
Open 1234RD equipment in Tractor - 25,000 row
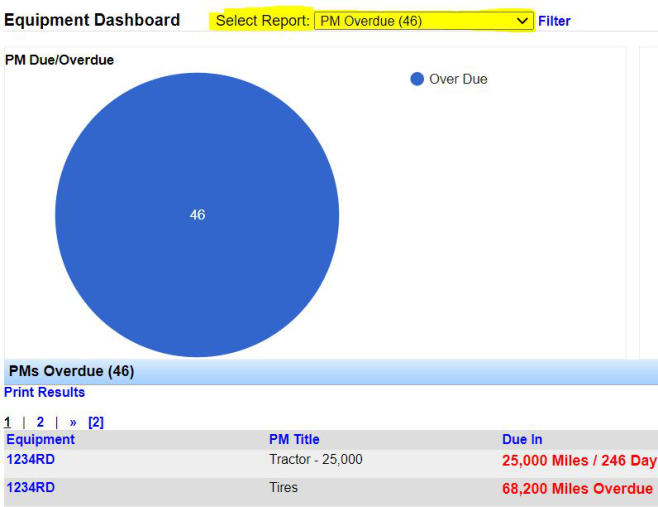click(31, 459)
